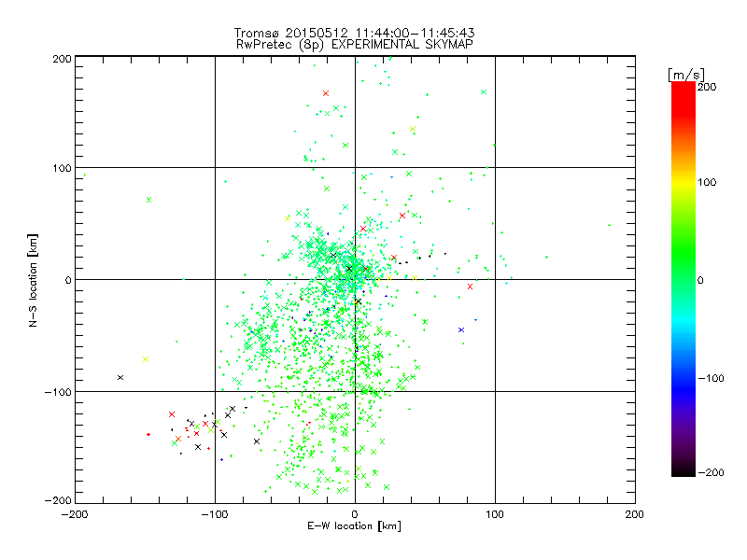Screen dimensions: 747x560
Task: Click the 0 tick label on the N-S axis
Action: click(x=68, y=280)
